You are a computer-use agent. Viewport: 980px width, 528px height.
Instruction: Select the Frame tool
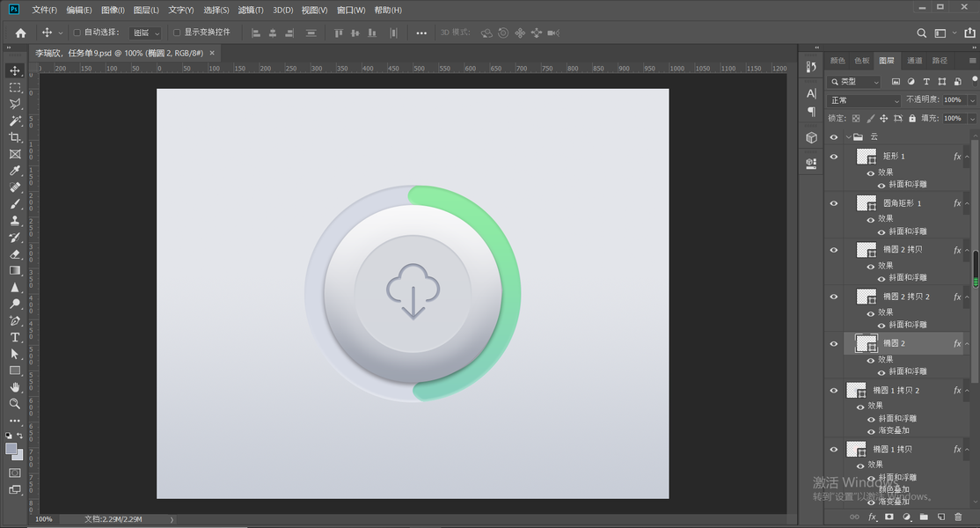click(x=15, y=154)
